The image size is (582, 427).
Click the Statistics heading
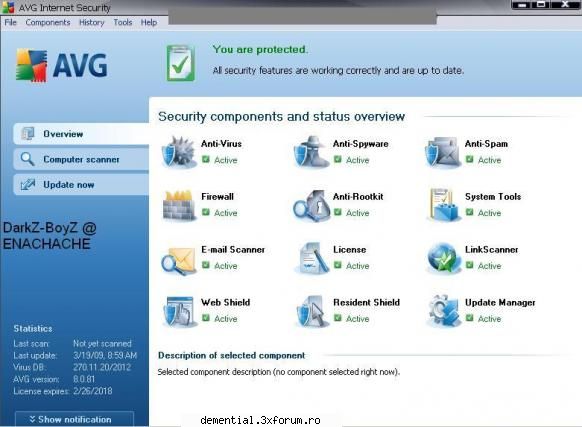tap(33, 329)
